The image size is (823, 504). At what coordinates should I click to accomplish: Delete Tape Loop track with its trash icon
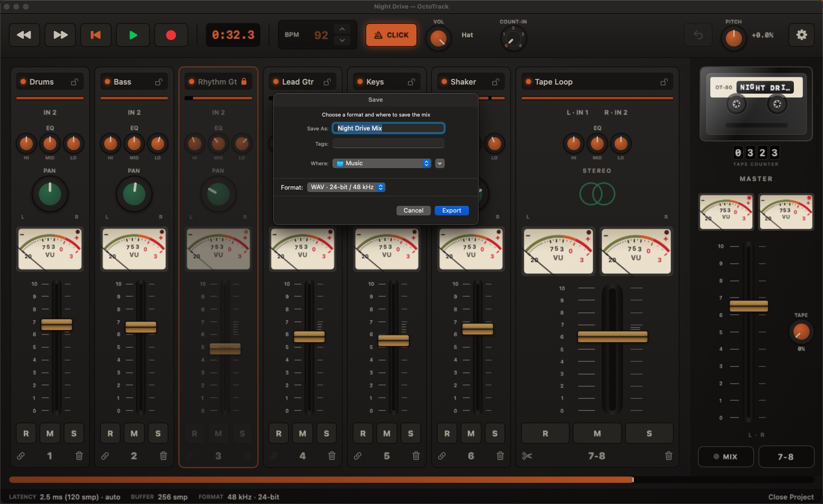point(669,456)
